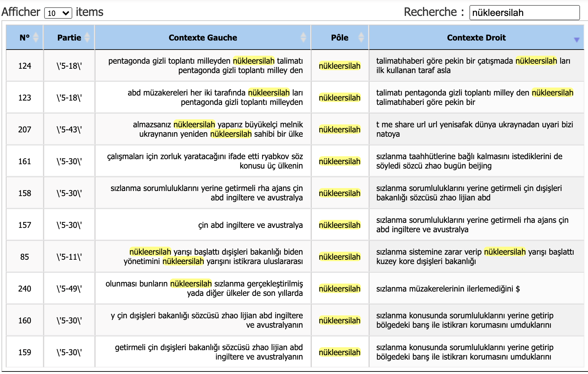Image resolution: width=588 pixels, height=374 pixels.
Task: Click Pôle nükleersilah in row 157
Action: [x=340, y=225]
